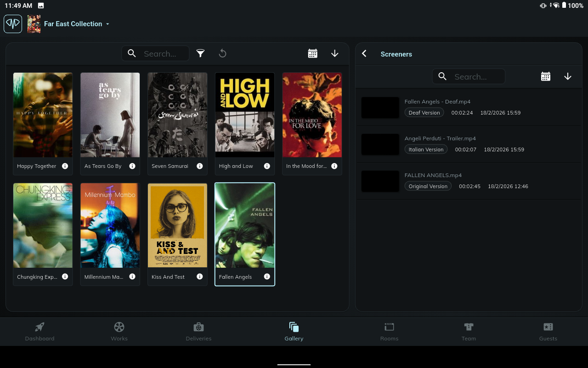
Task: Show info for Fallen Angels poster
Action: (267, 276)
